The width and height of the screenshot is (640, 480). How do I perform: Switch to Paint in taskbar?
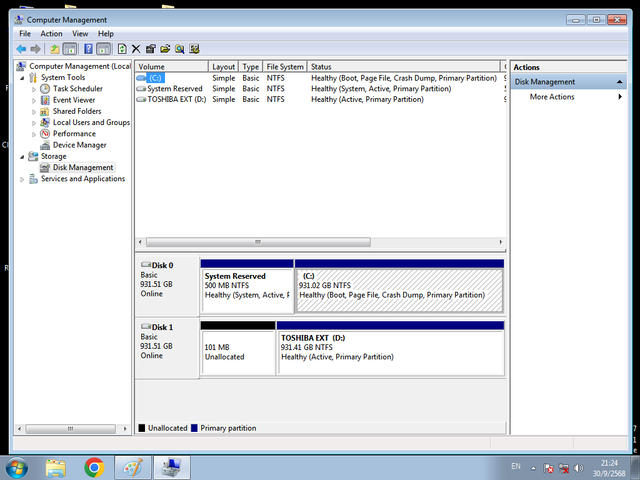click(133, 468)
